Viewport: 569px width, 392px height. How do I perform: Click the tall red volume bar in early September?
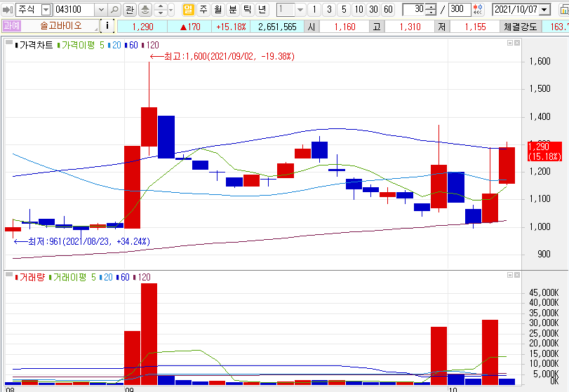coord(149,334)
